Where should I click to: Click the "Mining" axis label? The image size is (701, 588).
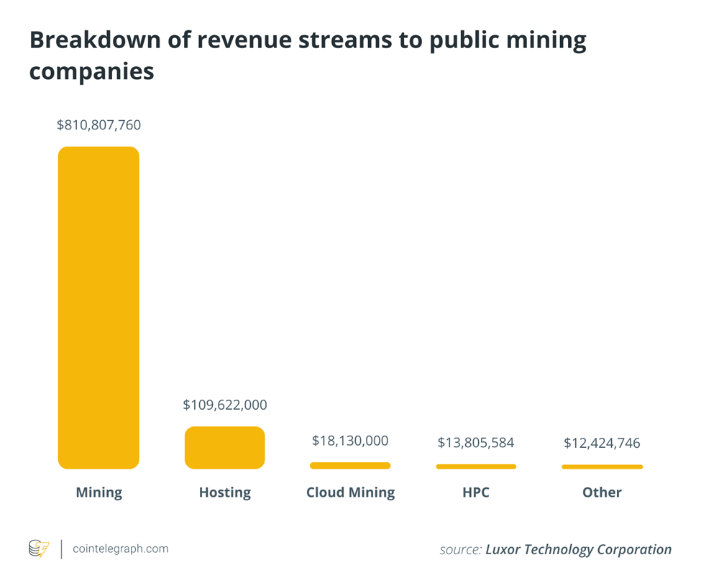coord(98,492)
